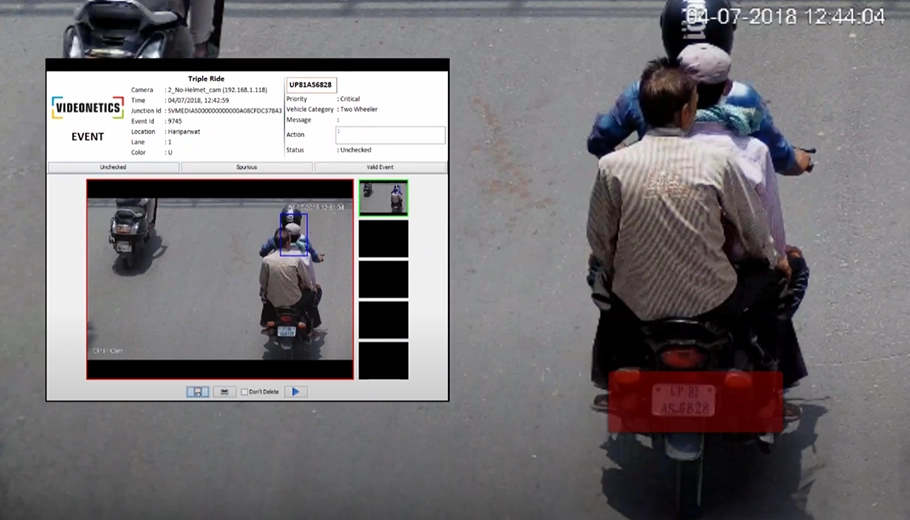Select the UP81AS6828 license plate field
Screen dimensions: 910x520
(x=310, y=85)
